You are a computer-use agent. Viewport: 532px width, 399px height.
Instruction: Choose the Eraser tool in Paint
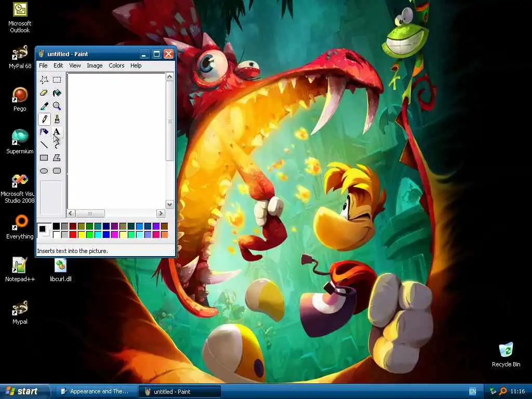point(44,92)
